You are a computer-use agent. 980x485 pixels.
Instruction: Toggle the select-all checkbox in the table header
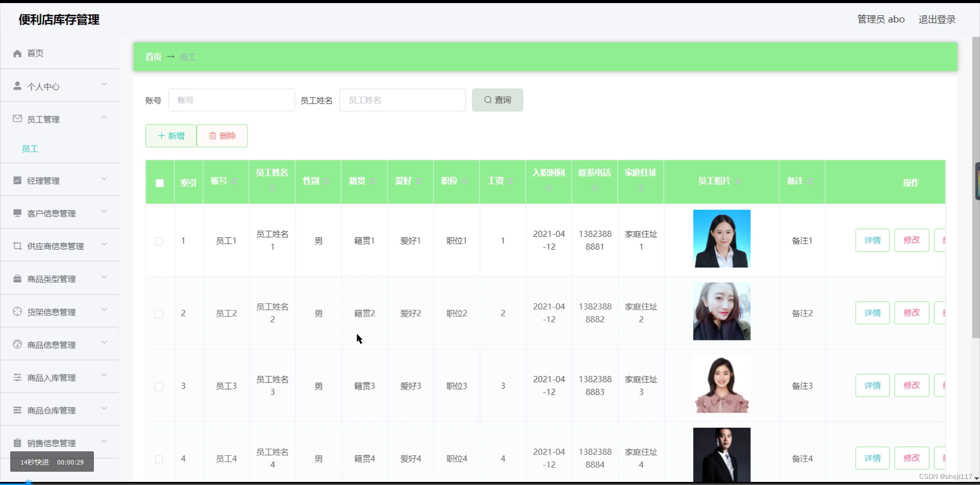click(x=159, y=182)
